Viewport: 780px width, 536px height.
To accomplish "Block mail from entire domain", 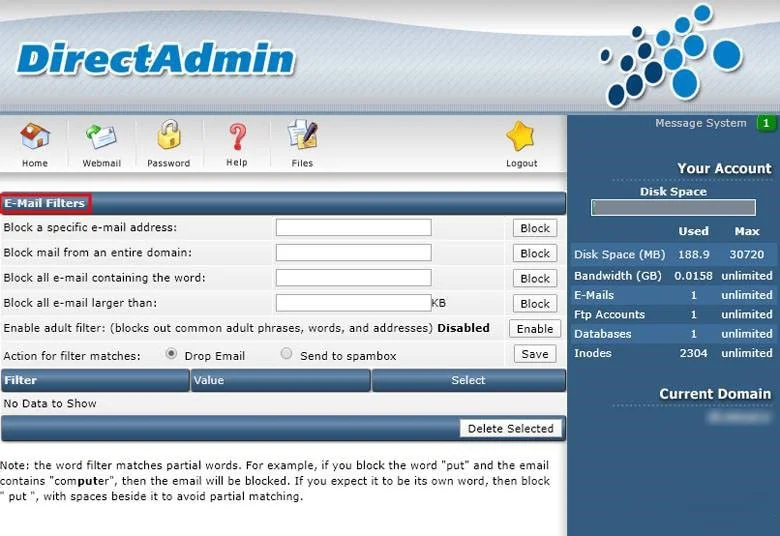I will [535, 254].
